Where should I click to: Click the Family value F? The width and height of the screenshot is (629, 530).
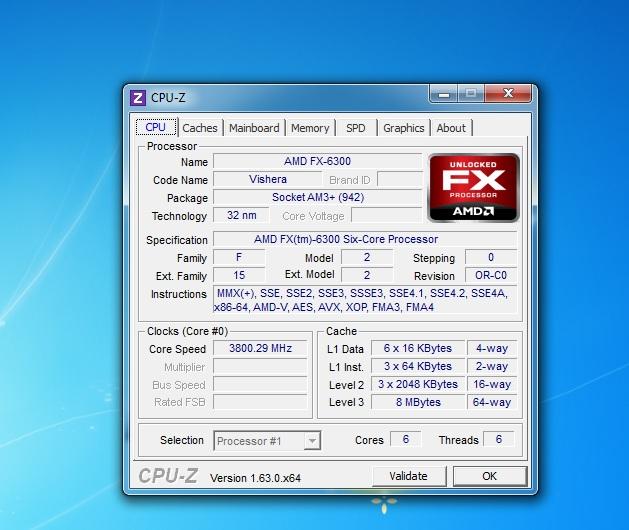239,257
